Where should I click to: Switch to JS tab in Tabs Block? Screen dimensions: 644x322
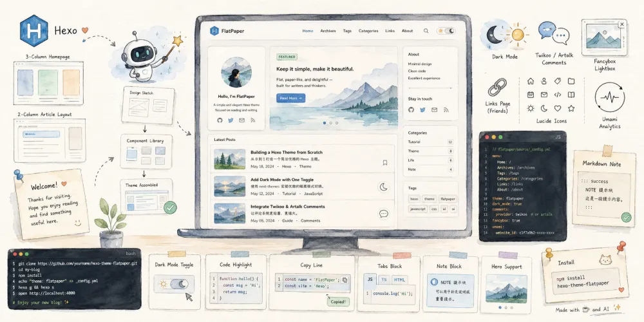pos(370,279)
